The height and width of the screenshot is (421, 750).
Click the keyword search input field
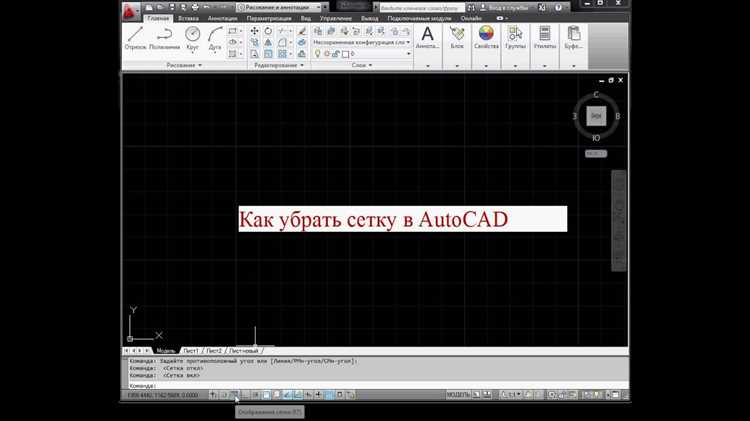422,8
